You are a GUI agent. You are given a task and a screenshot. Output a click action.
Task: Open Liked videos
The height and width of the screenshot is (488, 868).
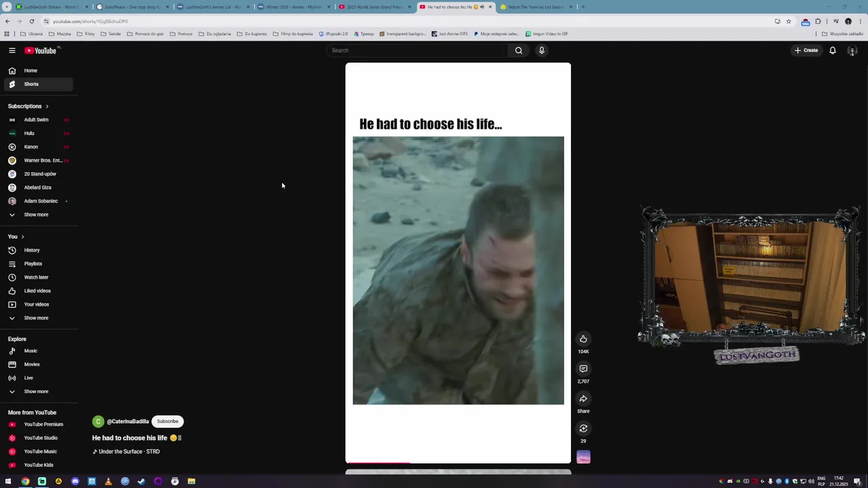coord(38,291)
